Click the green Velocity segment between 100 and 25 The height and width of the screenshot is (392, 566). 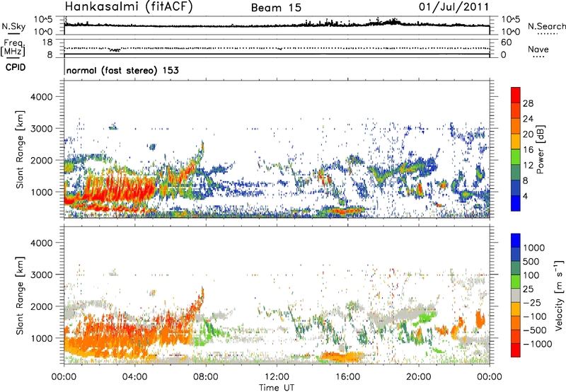click(x=516, y=282)
